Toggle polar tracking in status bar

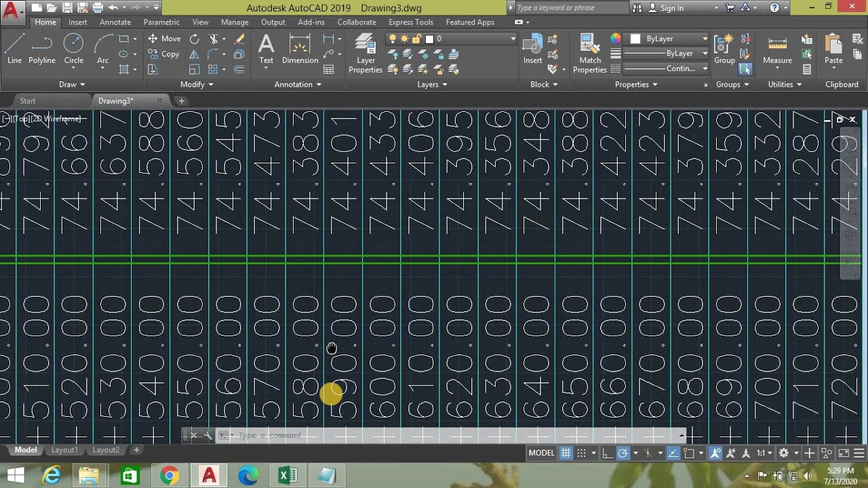click(x=623, y=453)
